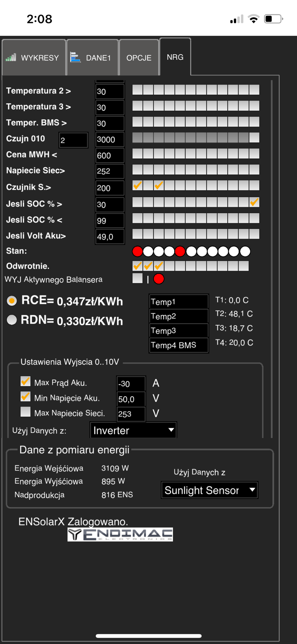The image size is (297, 644).
Task: Edit the Temp4 BMS name field
Action: [x=179, y=345]
